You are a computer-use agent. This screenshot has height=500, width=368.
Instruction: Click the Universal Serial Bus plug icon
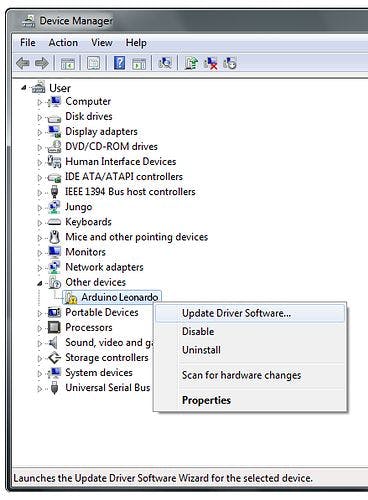(x=54, y=388)
